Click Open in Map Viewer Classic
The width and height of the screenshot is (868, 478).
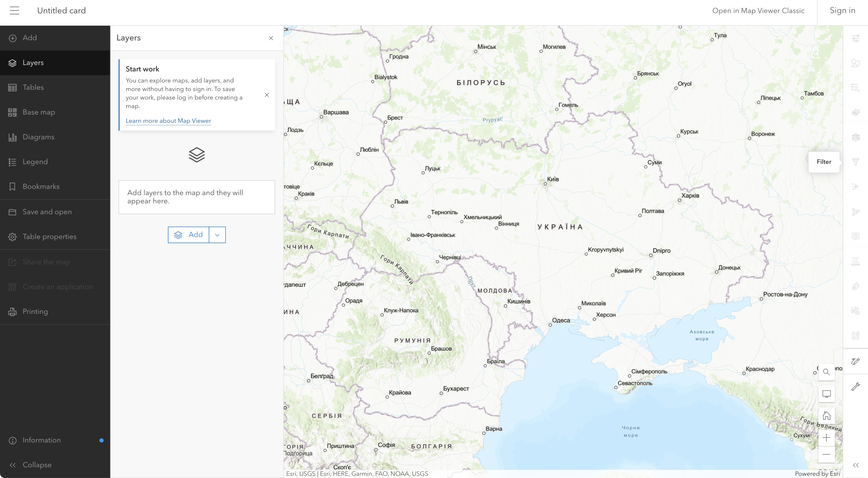758,11
